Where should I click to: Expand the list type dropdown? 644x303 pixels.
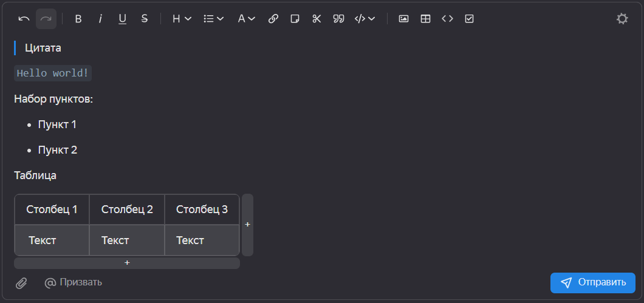(x=213, y=19)
